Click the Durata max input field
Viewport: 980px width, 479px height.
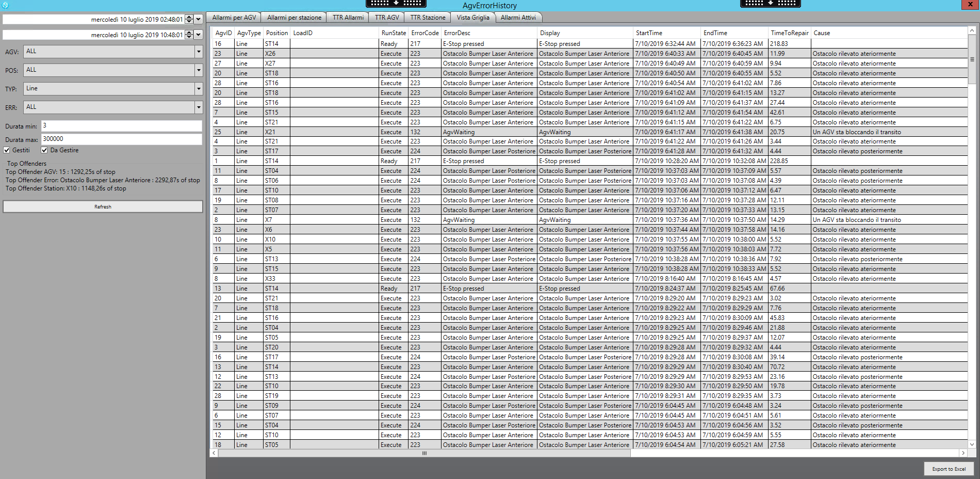122,139
